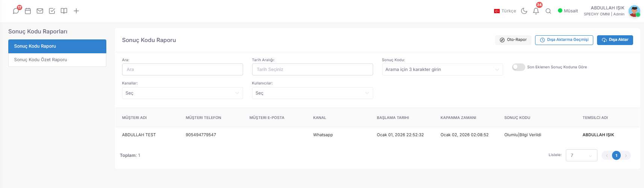
Task: Click the Dışa Aktar button
Action: (615, 40)
